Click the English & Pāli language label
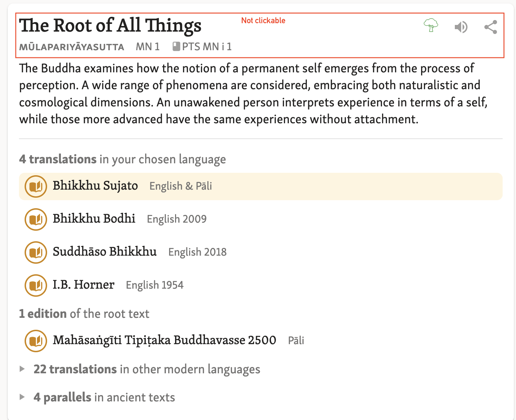Viewport: 516px width, 420px height. click(181, 186)
